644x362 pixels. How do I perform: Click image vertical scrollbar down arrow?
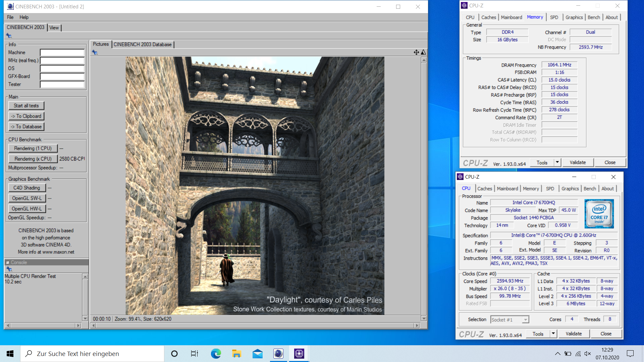click(x=424, y=318)
